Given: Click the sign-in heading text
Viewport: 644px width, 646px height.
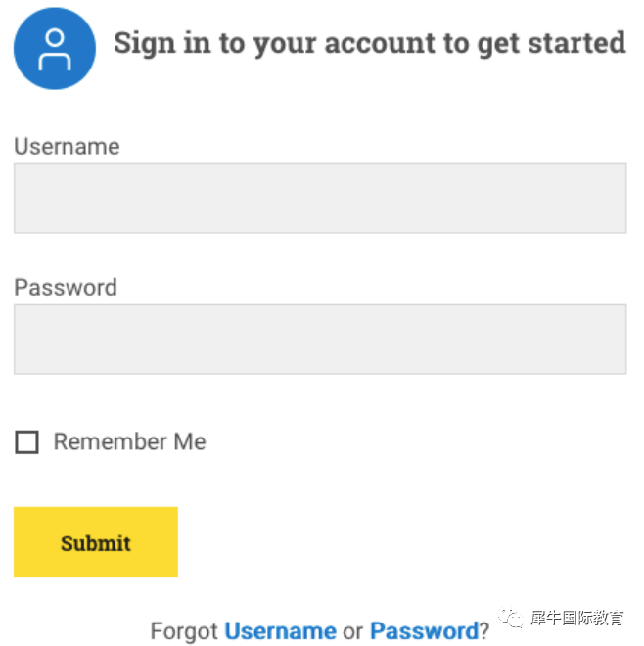Looking at the screenshot, I should [x=370, y=44].
